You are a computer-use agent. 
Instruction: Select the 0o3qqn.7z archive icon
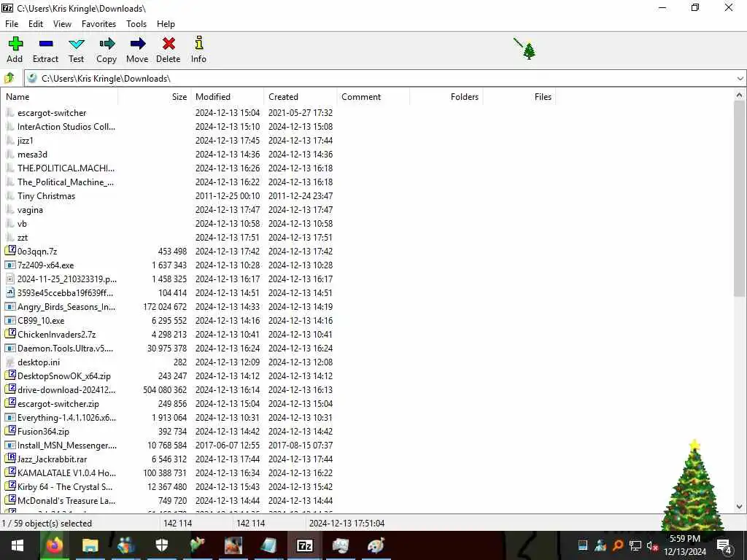tap(10, 251)
